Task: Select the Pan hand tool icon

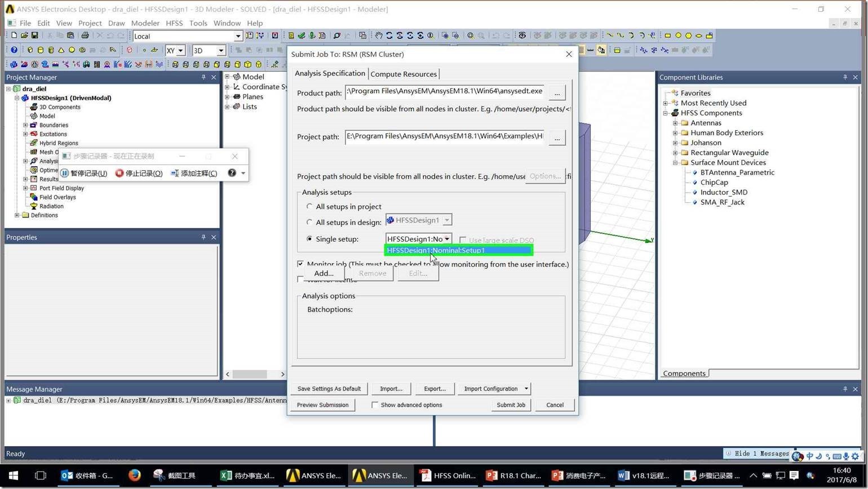Action: [379, 35]
